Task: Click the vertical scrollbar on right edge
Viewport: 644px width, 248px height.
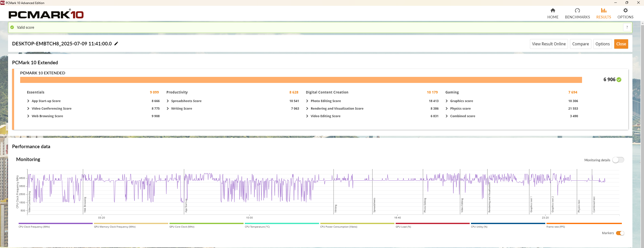Action: coord(642,136)
